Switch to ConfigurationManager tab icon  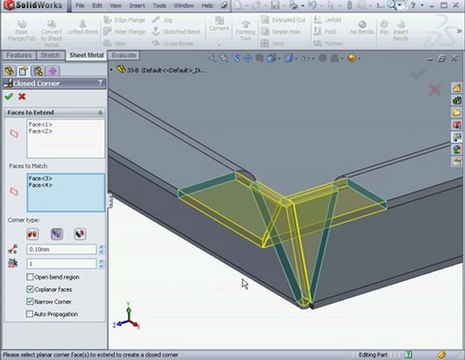pos(38,71)
